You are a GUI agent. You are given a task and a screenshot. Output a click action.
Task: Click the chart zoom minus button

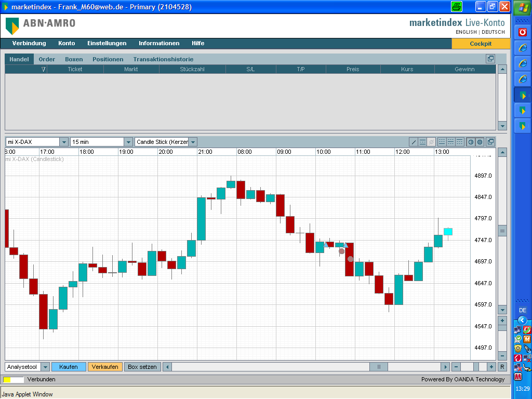tap(502, 356)
